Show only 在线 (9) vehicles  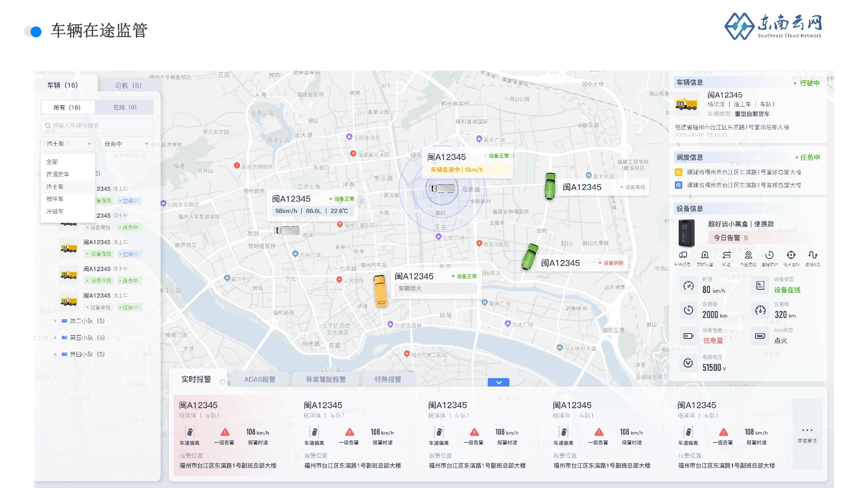(x=125, y=108)
